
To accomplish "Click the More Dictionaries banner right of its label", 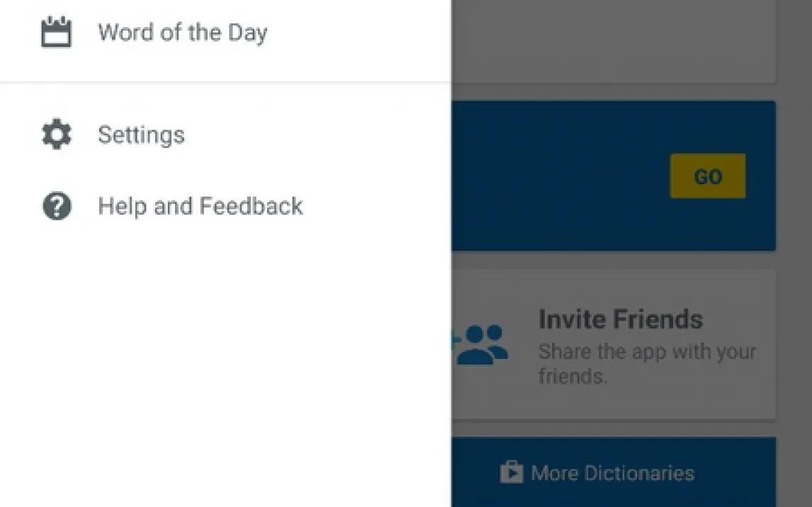I will click(x=737, y=472).
